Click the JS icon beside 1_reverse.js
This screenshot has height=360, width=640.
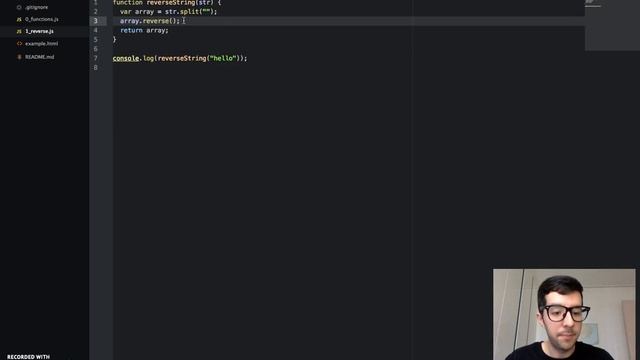[x=19, y=31]
